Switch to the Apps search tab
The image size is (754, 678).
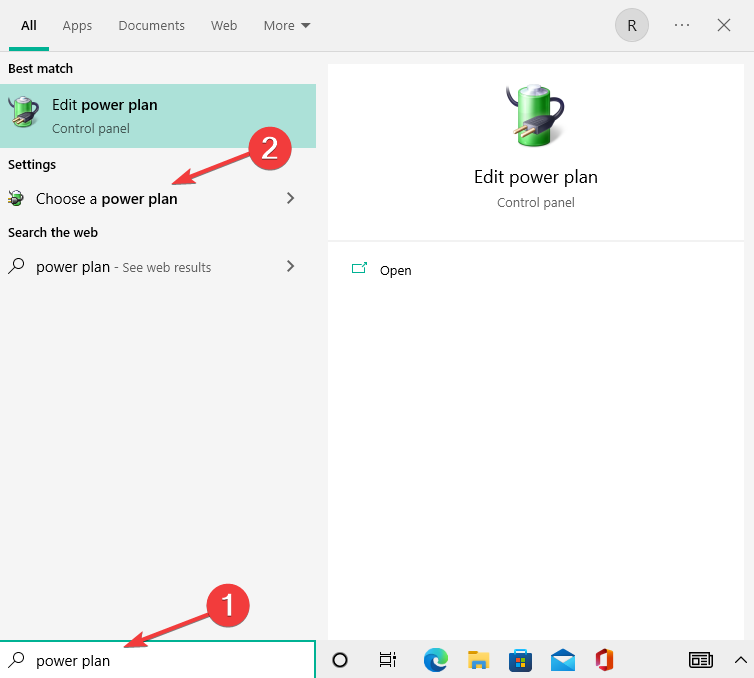tap(77, 25)
